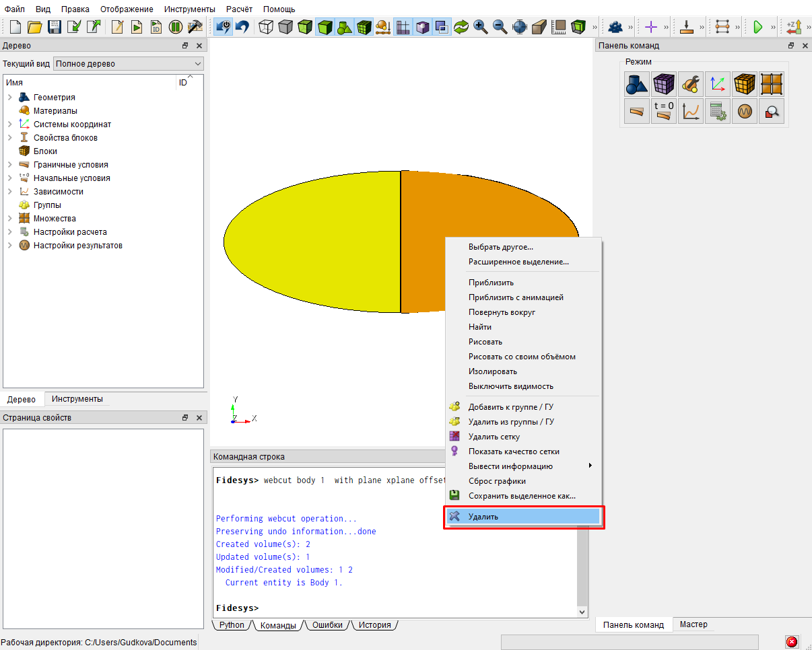
Task: Expand Множества tree node
Action: pos(10,219)
